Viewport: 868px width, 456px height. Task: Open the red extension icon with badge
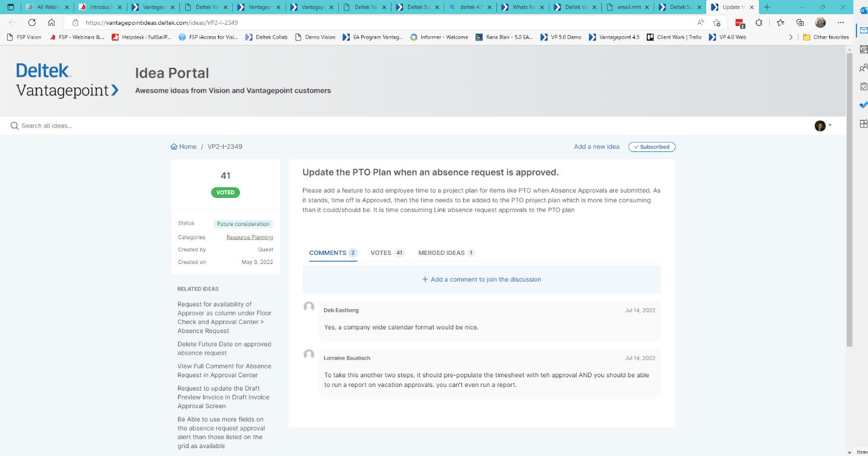(x=740, y=23)
